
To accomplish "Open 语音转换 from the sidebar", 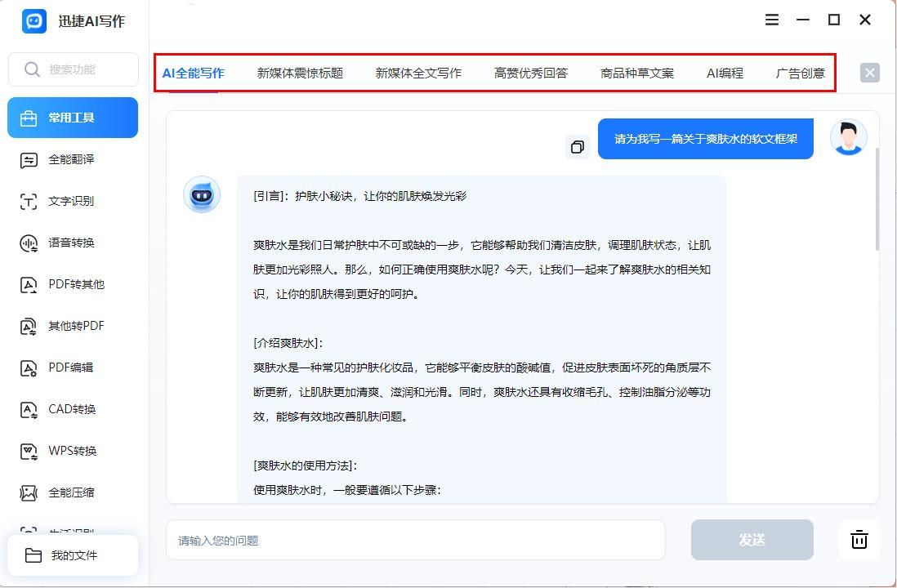I will click(73, 243).
